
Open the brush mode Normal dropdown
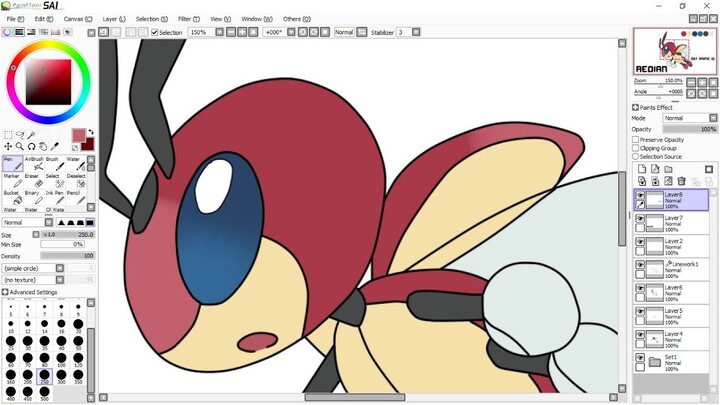click(x=49, y=222)
